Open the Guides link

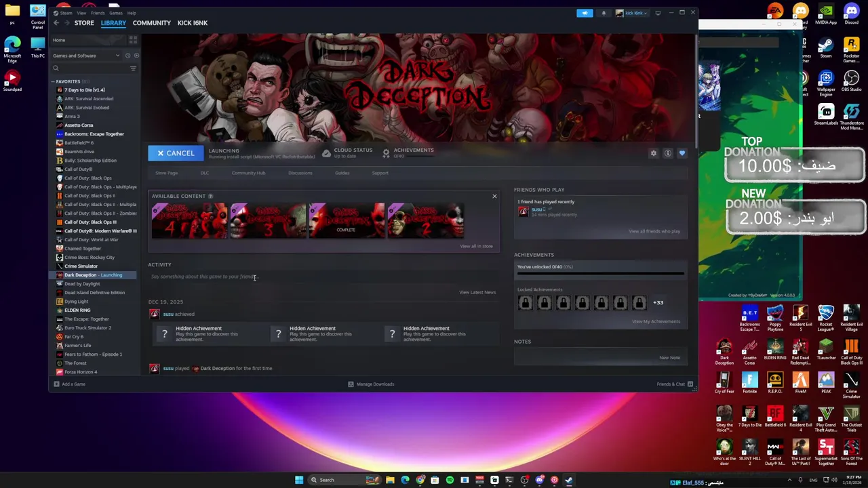click(342, 173)
